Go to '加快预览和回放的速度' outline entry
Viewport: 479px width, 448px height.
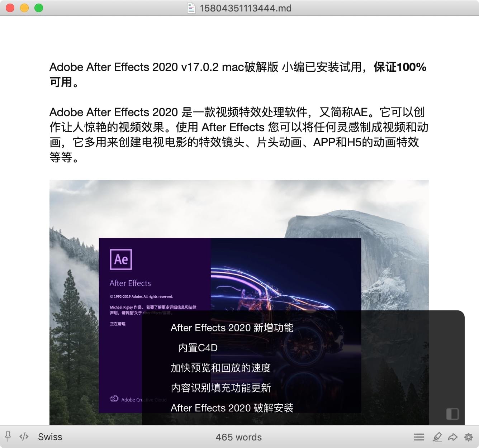220,368
